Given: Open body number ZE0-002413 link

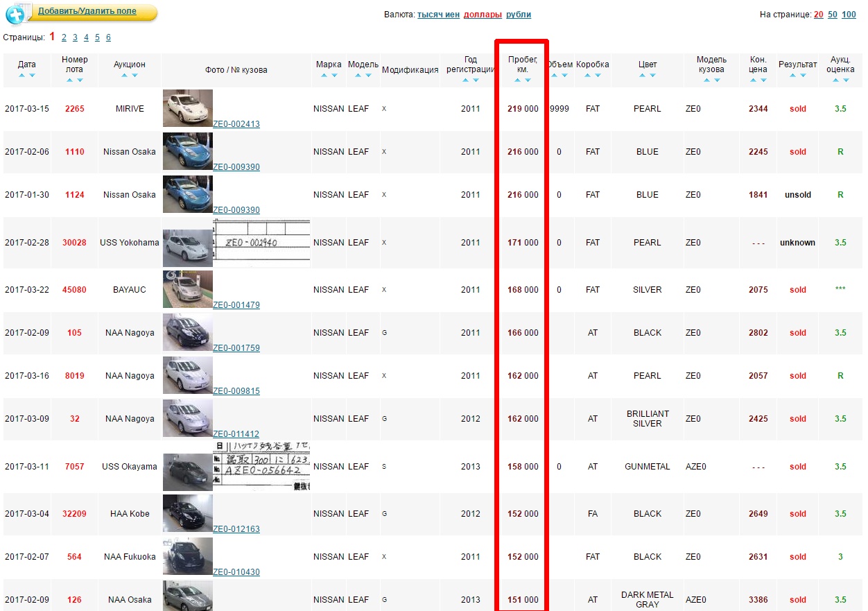Looking at the screenshot, I should [236, 124].
